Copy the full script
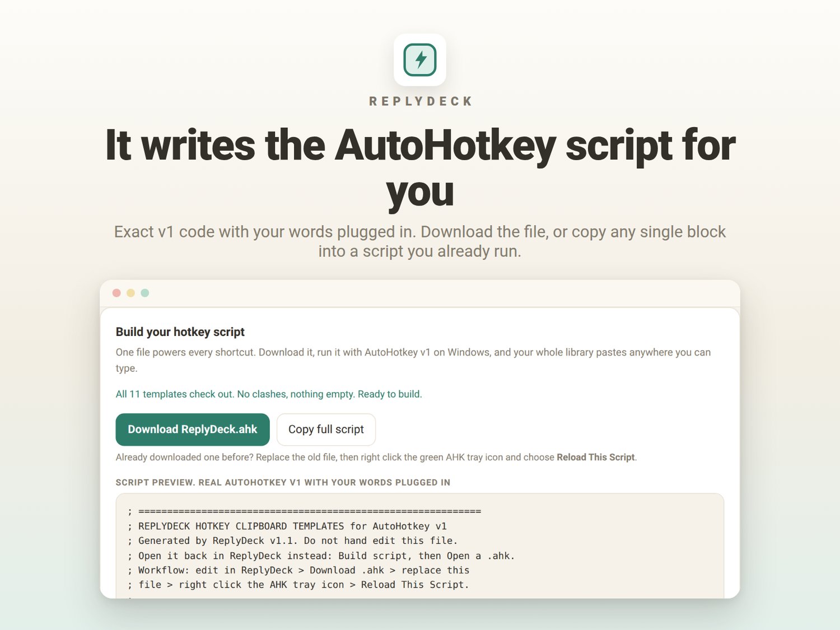 (326, 430)
